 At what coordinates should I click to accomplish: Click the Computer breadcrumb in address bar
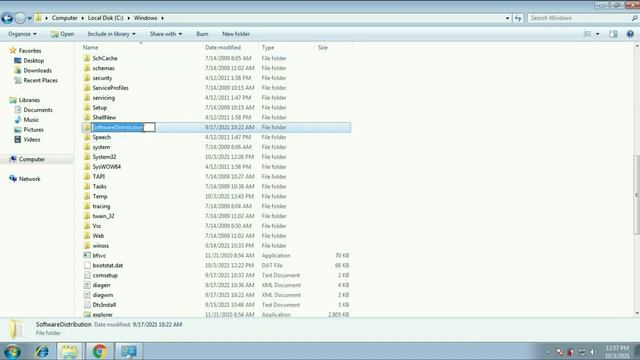[x=64, y=18]
